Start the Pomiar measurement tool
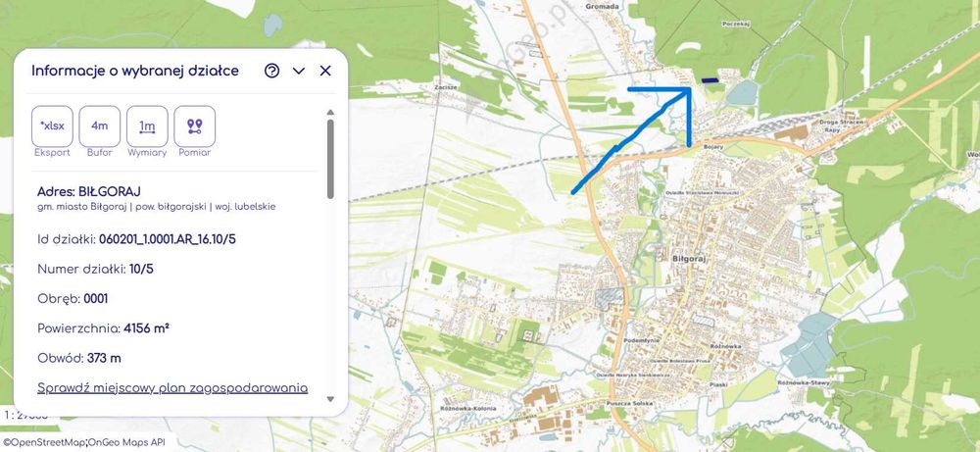This screenshot has height=452, width=980. pyautogui.click(x=195, y=126)
